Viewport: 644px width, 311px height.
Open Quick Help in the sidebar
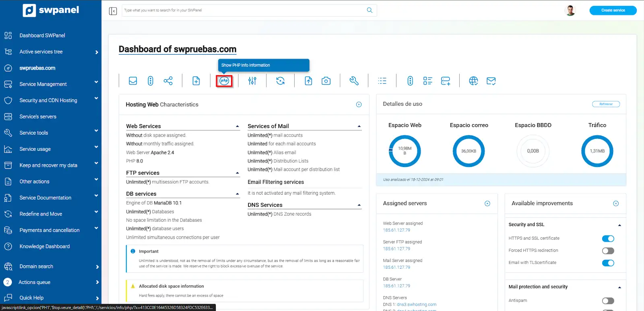click(31, 298)
